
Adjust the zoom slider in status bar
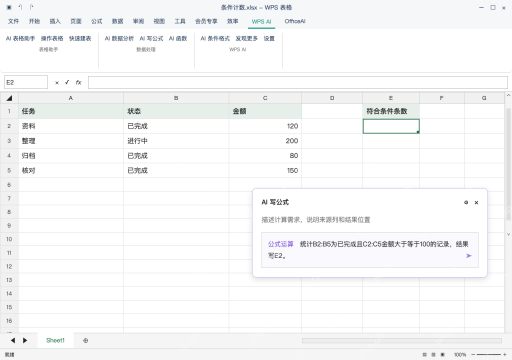click(x=489, y=355)
